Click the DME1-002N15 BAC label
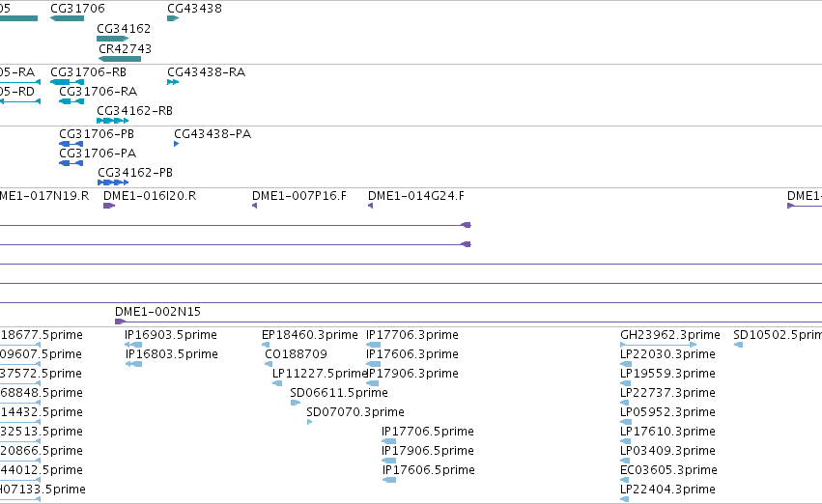The height and width of the screenshot is (504, 822). pyautogui.click(x=157, y=312)
